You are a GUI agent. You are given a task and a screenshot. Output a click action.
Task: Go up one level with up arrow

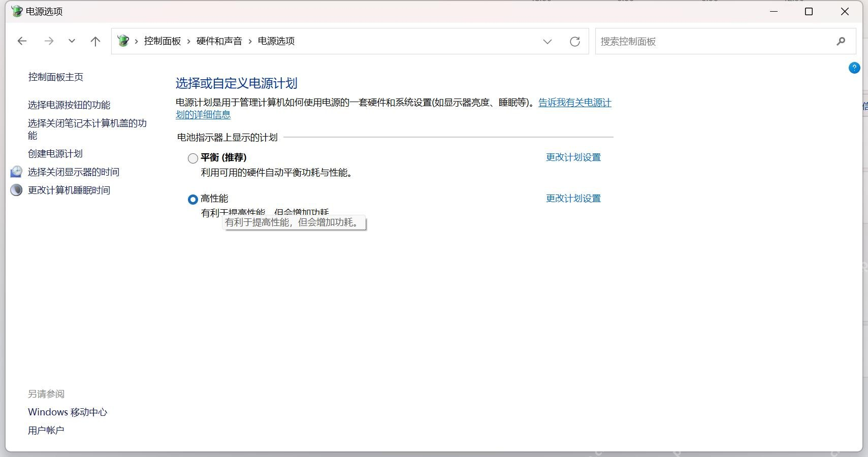(x=95, y=41)
